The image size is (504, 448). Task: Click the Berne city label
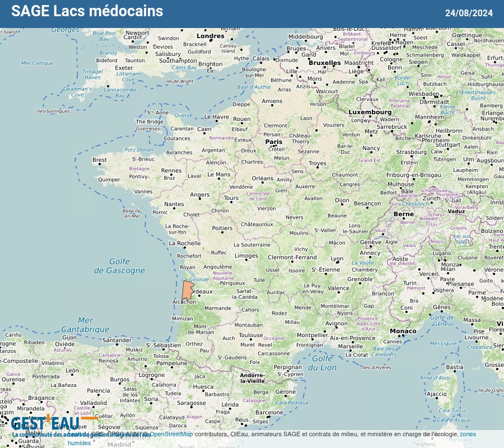pyautogui.click(x=404, y=214)
